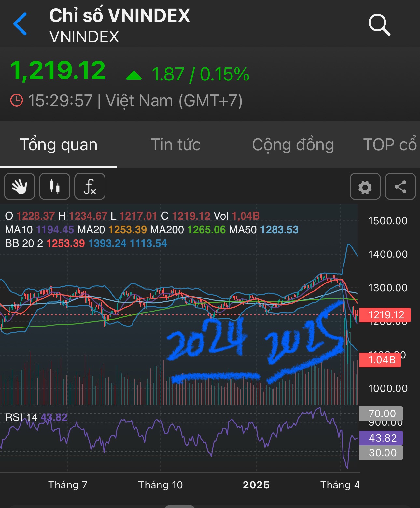420x508 pixels.
Task: Tap the Tháng 7 time axis label
Action: [x=68, y=485]
